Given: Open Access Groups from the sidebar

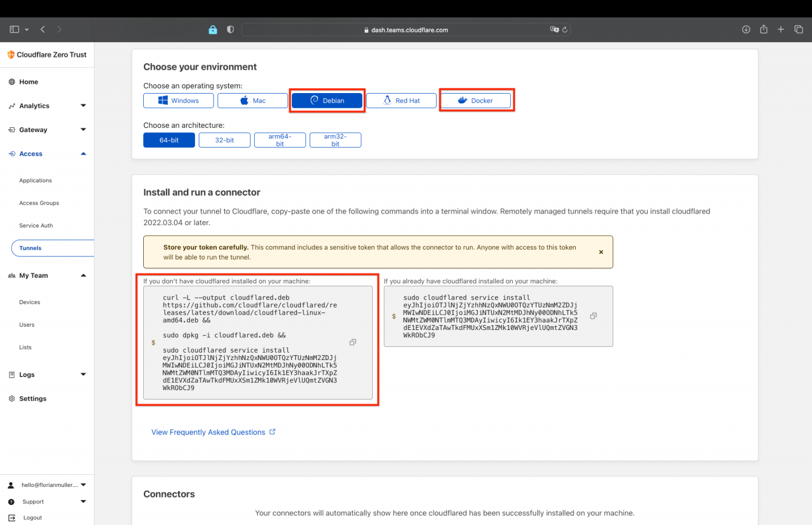Looking at the screenshot, I should [x=39, y=202].
